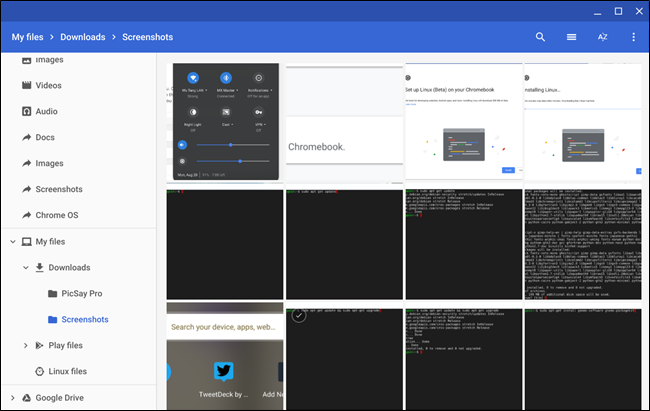Tick the selection checkmark on the terminal thumbnail
Viewport: 650px width, 411px height.
pyautogui.click(x=298, y=316)
